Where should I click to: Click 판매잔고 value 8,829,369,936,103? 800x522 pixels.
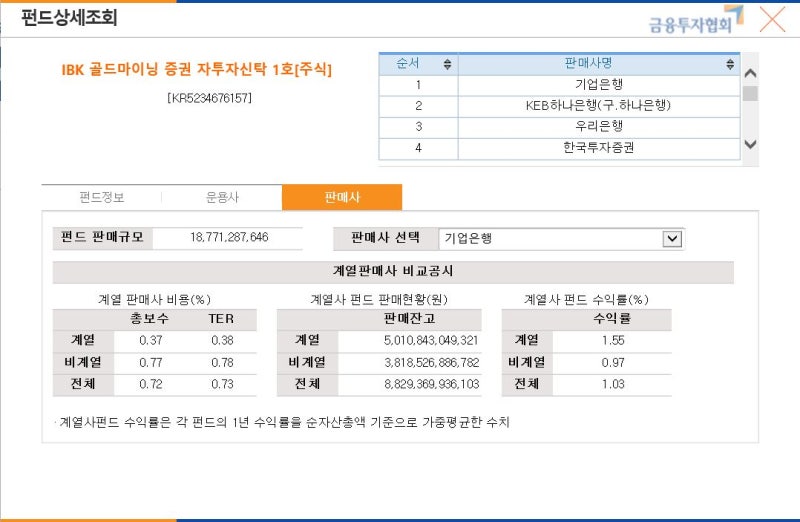pos(432,384)
